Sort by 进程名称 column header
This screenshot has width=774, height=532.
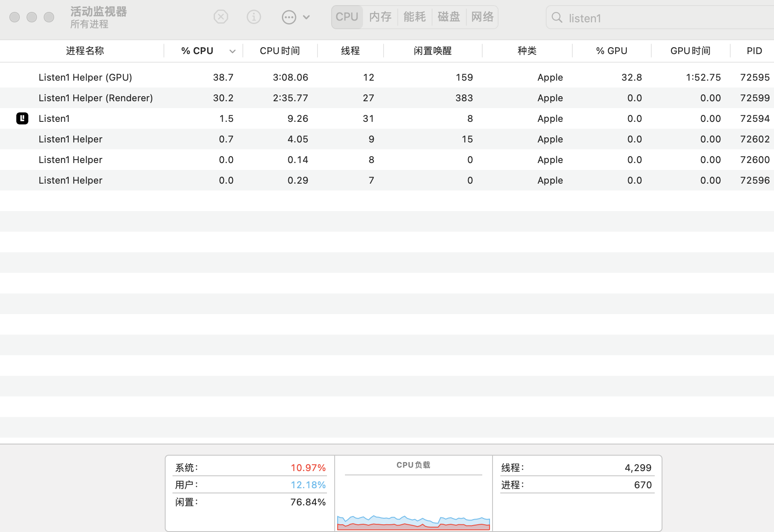[85, 51]
